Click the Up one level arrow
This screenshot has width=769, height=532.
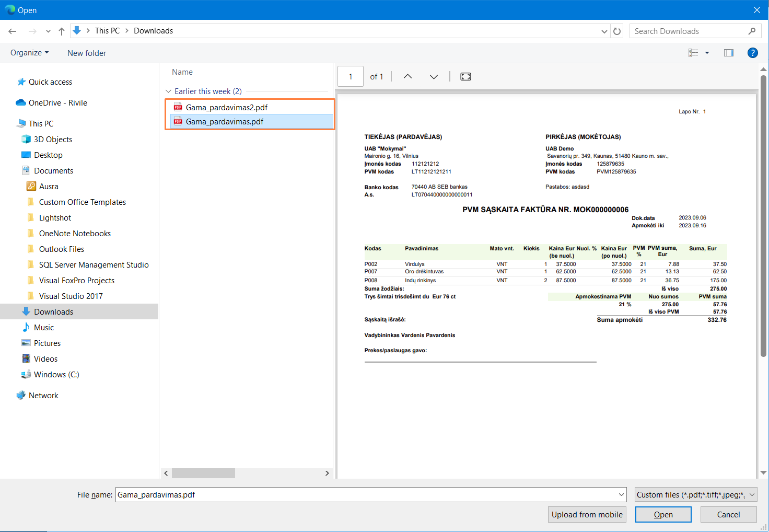point(62,31)
